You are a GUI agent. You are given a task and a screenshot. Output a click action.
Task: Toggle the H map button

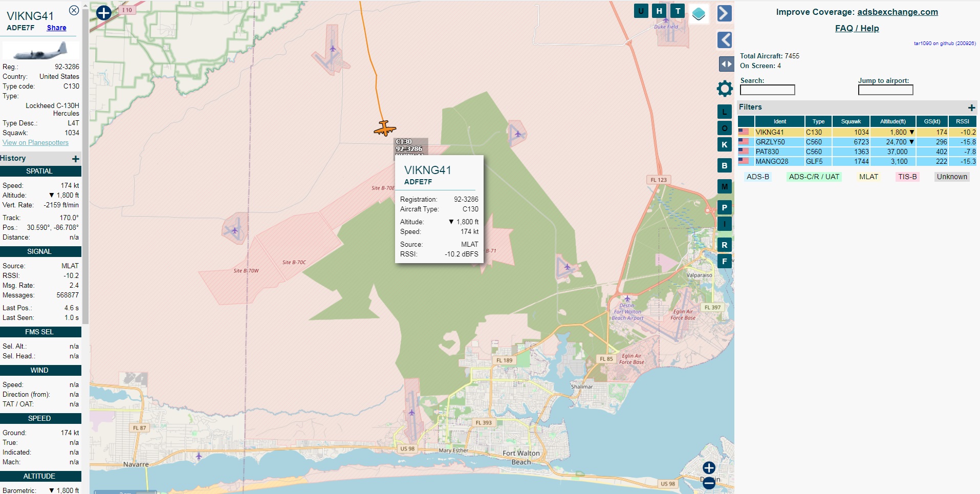(659, 11)
